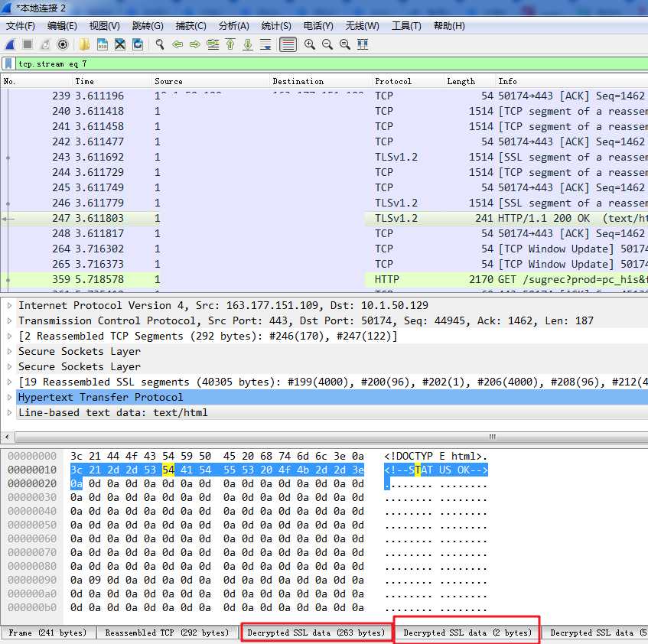Screen dimensions: 648x644
Task: Switch to Decrypted SSL data (2 bytes) tab
Action: [x=467, y=633]
